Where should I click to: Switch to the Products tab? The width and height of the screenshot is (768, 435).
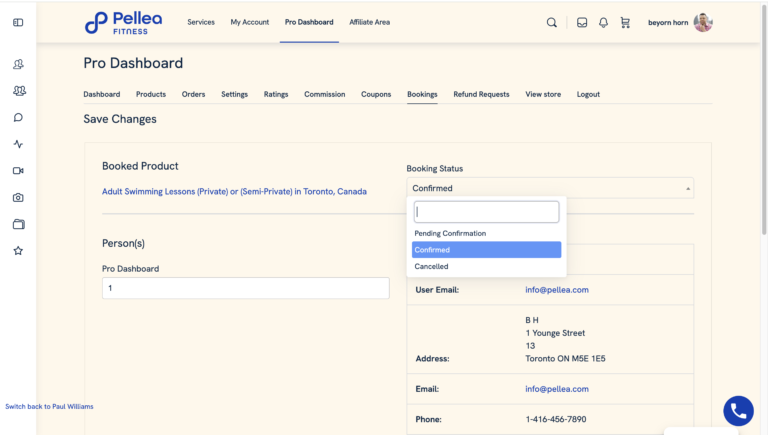(x=151, y=94)
